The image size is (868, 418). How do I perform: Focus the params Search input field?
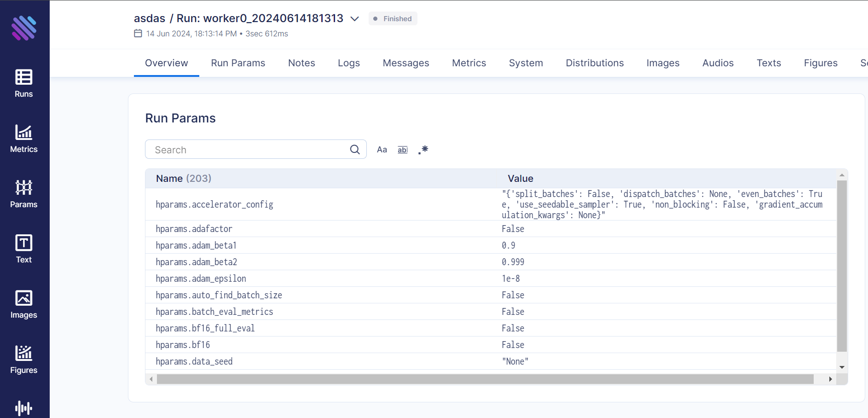[249, 150]
